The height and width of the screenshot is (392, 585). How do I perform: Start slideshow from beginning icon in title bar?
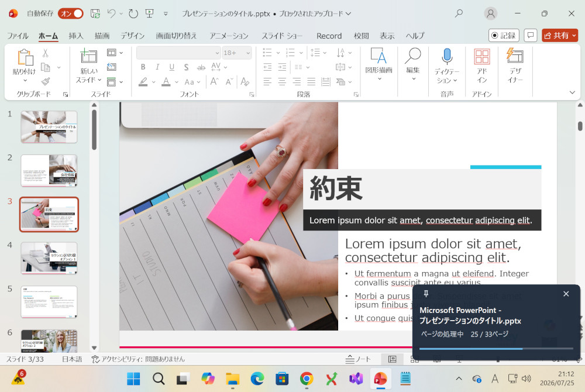pos(150,14)
